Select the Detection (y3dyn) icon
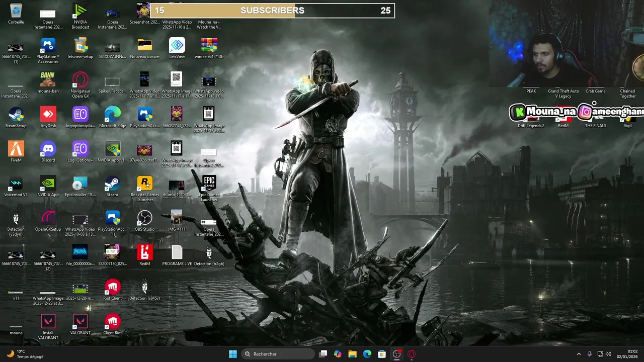 (x=16, y=223)
